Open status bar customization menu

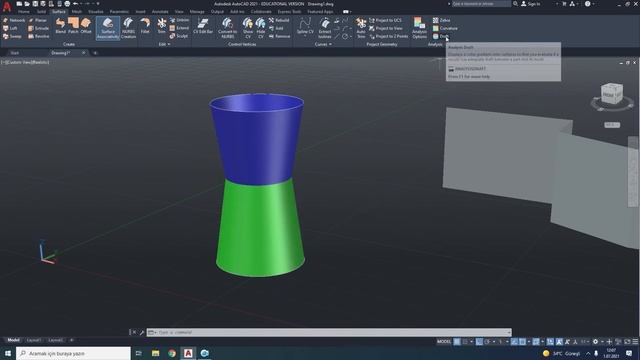635,342
